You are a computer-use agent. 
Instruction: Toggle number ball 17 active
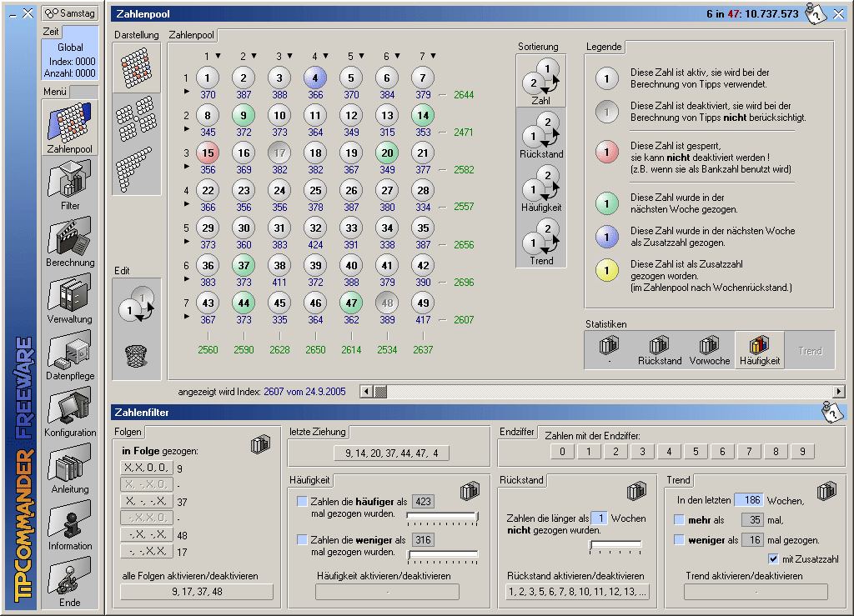(x=279, y=153)
